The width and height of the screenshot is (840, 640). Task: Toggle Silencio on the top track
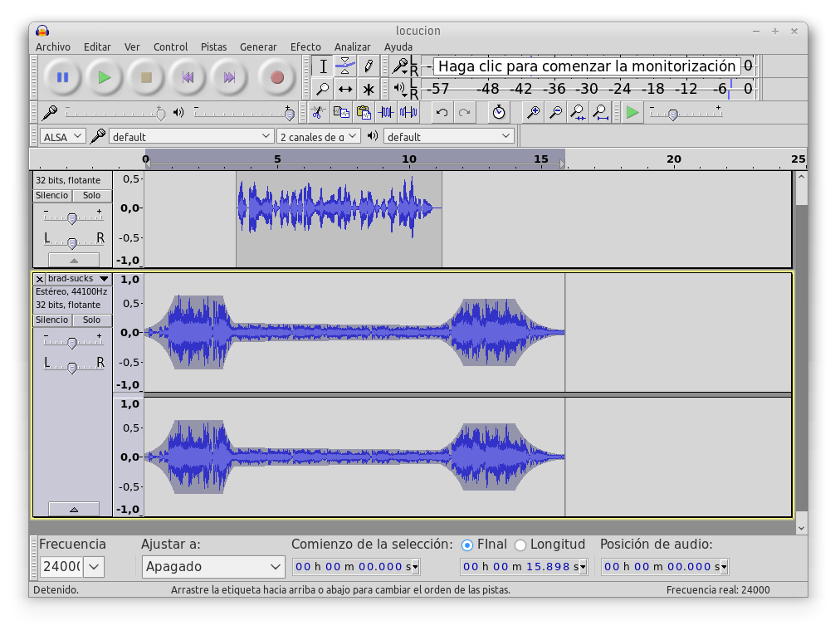[x=51, y=196]
